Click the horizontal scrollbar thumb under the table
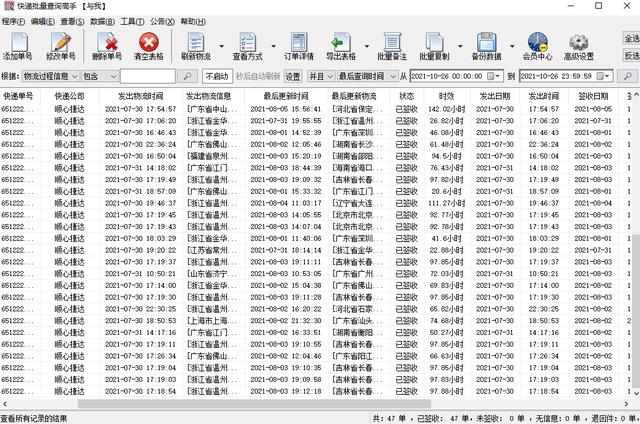 pyautogui.click(x=254, y=404)
